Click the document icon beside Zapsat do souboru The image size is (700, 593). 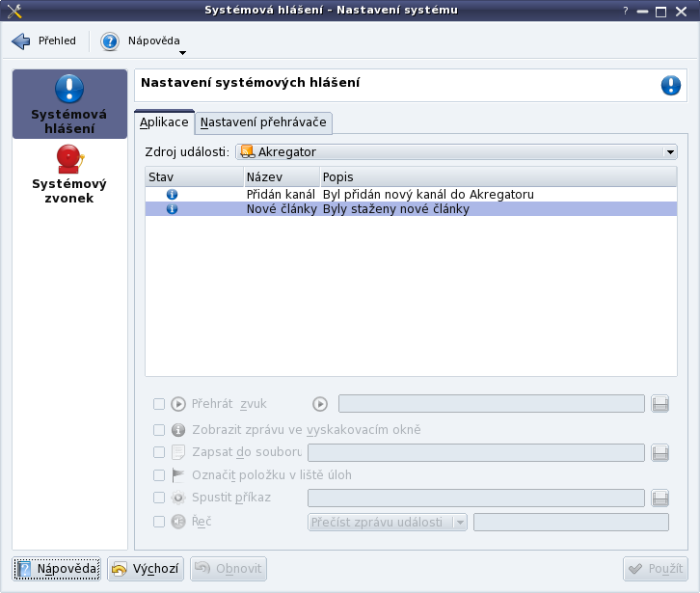(178, 452)
